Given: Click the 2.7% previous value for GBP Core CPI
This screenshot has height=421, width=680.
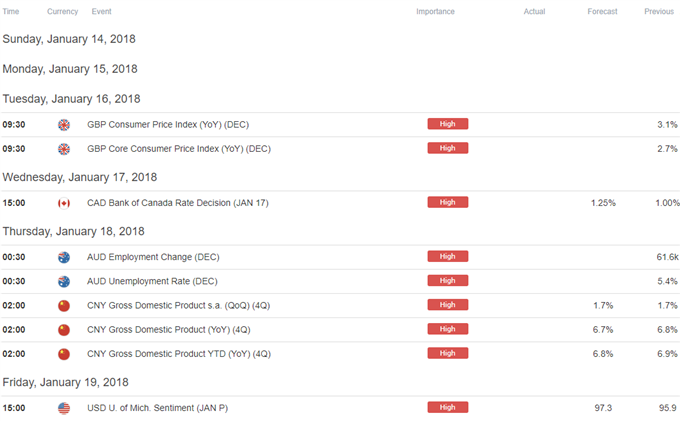Looking at the screenshot, I should (x=667, y=149).
